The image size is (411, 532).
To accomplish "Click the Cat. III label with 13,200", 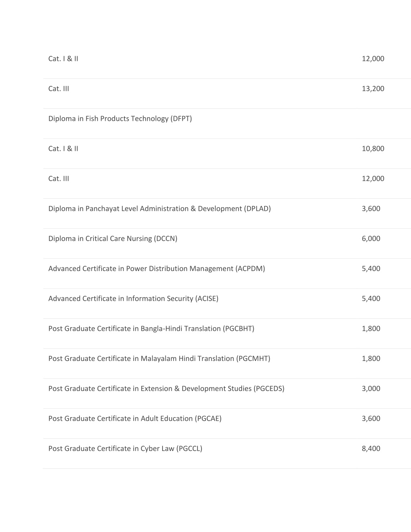I will (x=59, y=89).
